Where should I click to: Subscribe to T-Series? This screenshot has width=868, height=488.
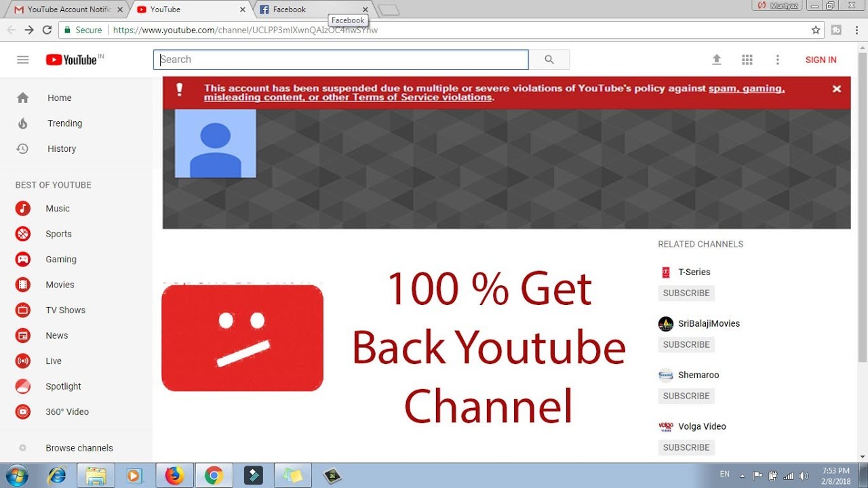(x=686, y=293)
